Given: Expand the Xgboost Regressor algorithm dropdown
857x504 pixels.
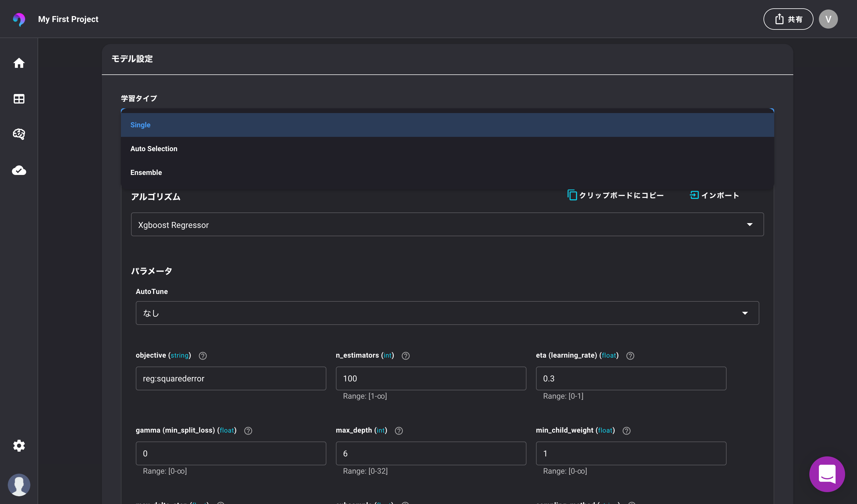Looking at the screenshot, I should [x=447, y=225].
